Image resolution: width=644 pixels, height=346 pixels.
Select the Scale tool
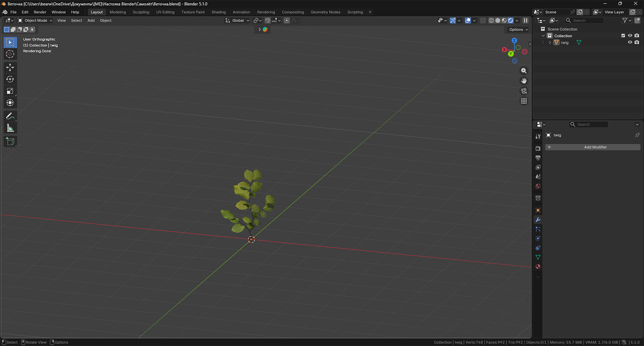(10, 91)
